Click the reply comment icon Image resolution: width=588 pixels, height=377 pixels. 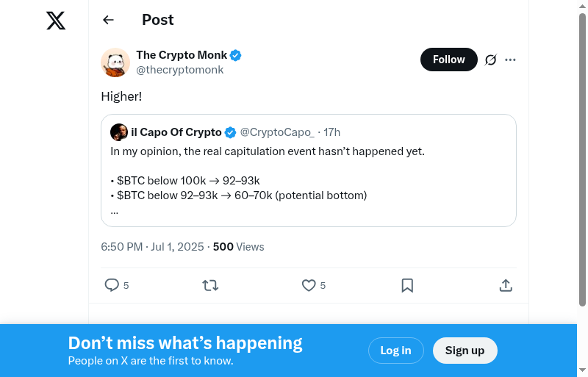click(112, 285)
